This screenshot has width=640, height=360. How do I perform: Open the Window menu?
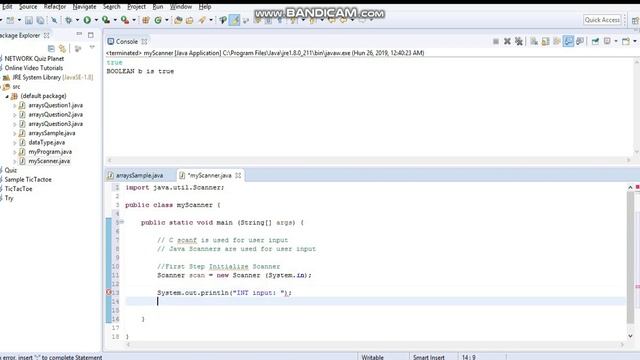[x=181, y=7]
